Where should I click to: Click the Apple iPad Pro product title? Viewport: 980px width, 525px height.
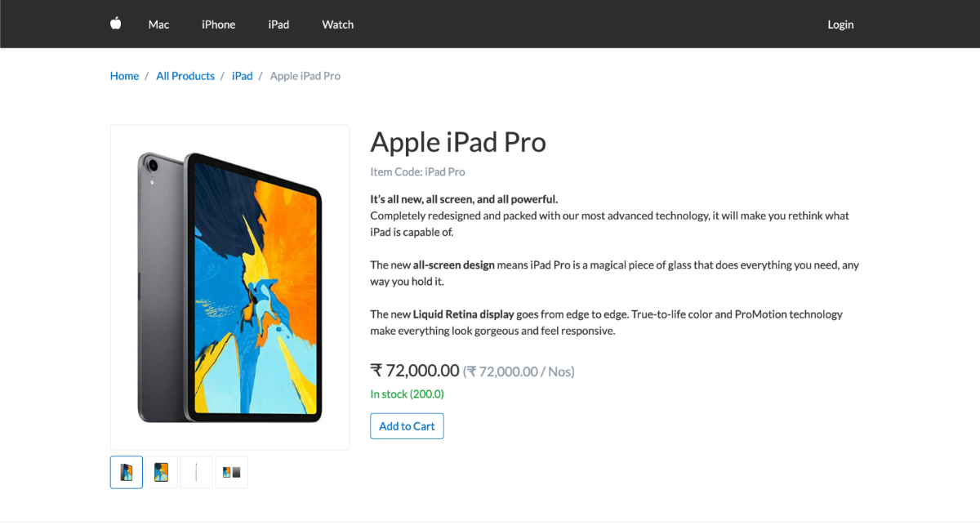458,142
